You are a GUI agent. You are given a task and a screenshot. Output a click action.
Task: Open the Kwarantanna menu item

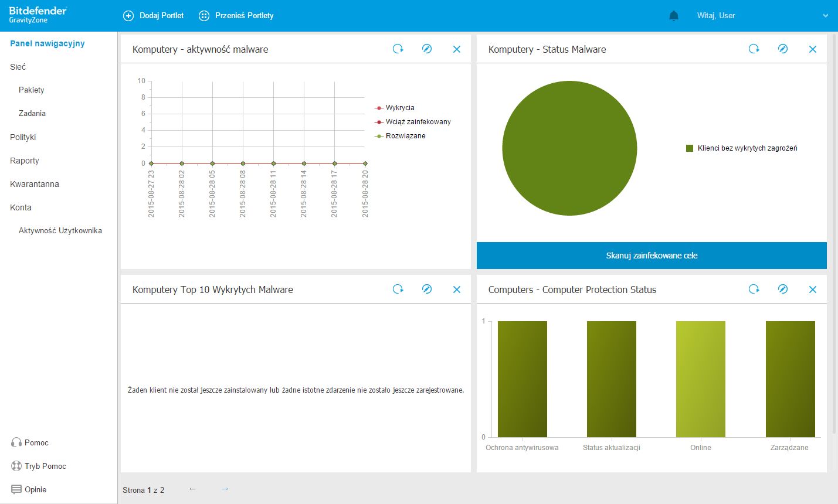[x=35, y=184]
